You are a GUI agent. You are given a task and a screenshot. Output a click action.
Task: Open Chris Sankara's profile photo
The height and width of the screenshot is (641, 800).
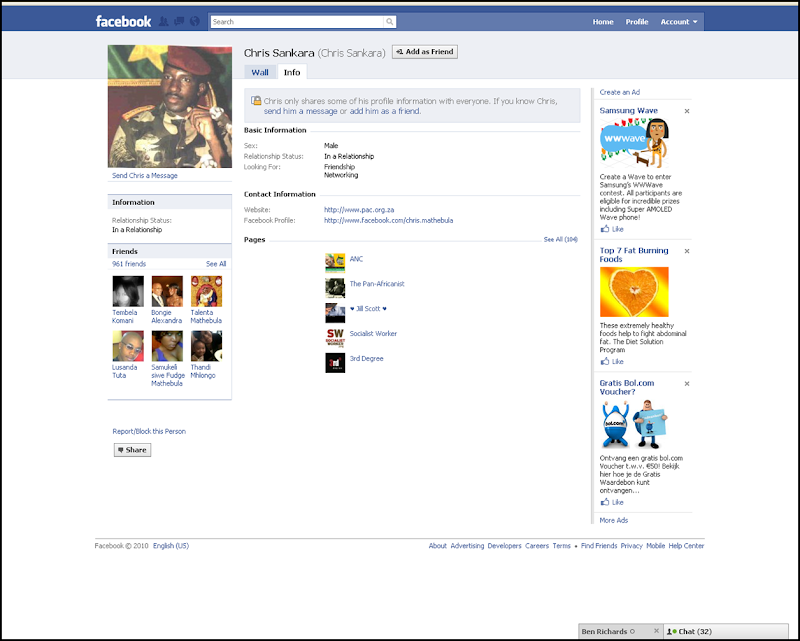point(169,106)
